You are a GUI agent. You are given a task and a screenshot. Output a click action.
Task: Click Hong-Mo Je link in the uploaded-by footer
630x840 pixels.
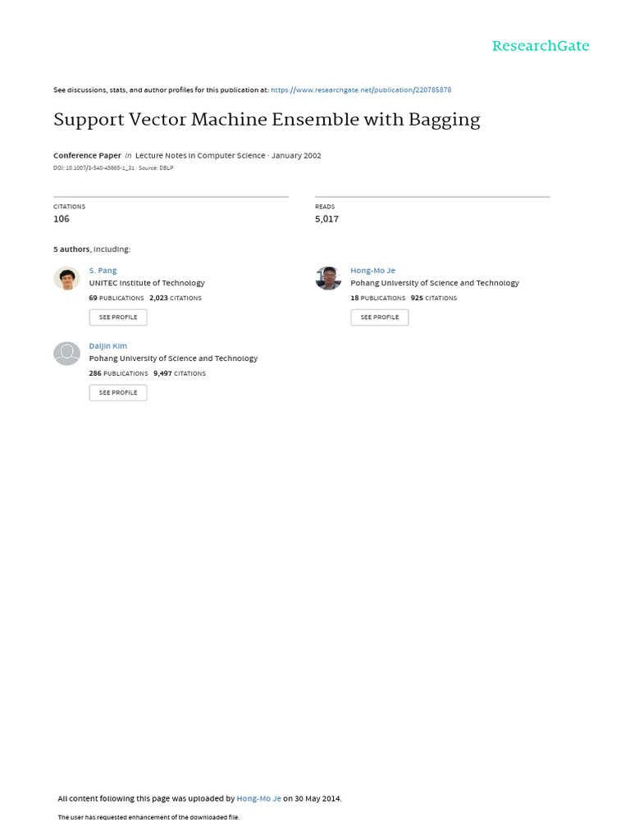[258, 798]
